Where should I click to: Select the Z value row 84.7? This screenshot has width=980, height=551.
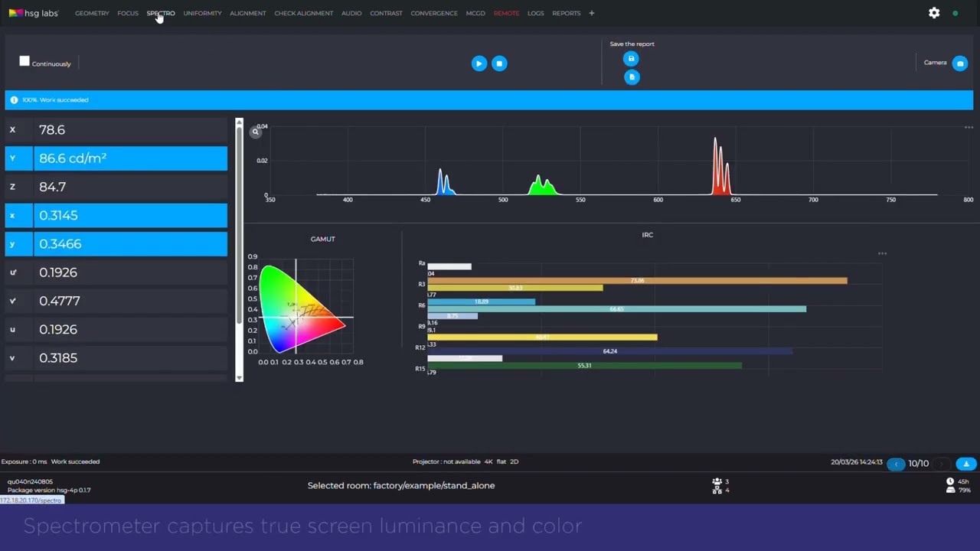coord(116,187)
